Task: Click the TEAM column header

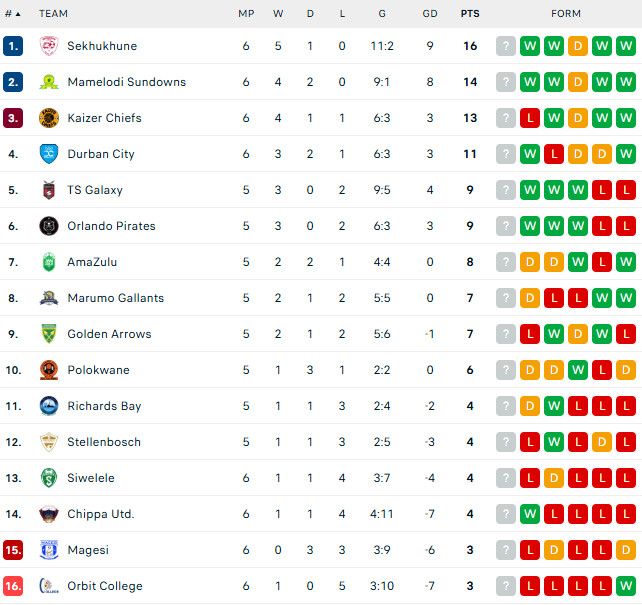Action: 53,14
